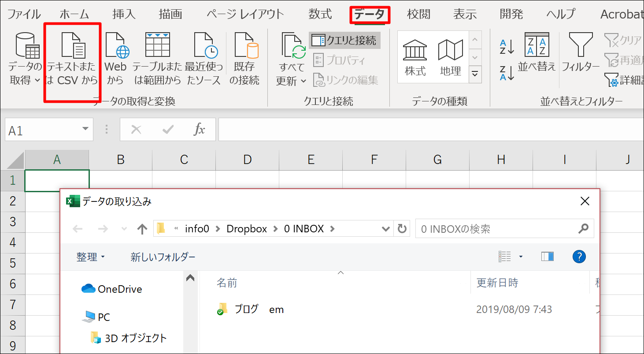644x354 pixels.
Task: Sort by 更新日時 column header
Action: [x=498, y=283]
